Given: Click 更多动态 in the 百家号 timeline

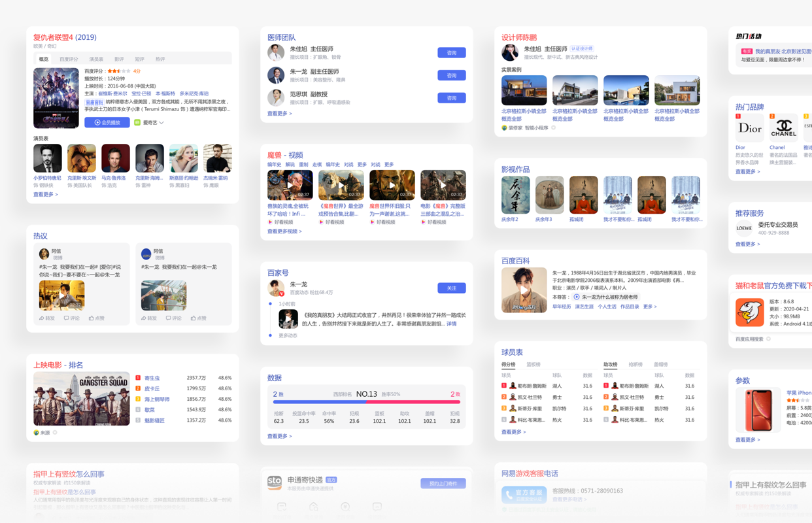Looking at the screenshot, I should pos(288,335).
